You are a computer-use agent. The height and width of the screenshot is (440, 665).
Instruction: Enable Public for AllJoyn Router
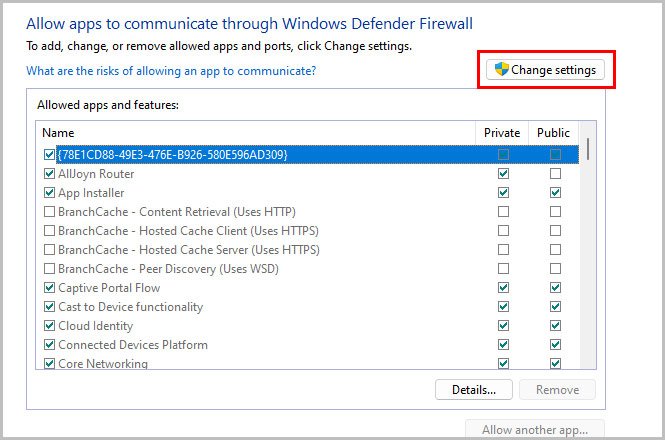pyautogui.click(x=555, y=174)
